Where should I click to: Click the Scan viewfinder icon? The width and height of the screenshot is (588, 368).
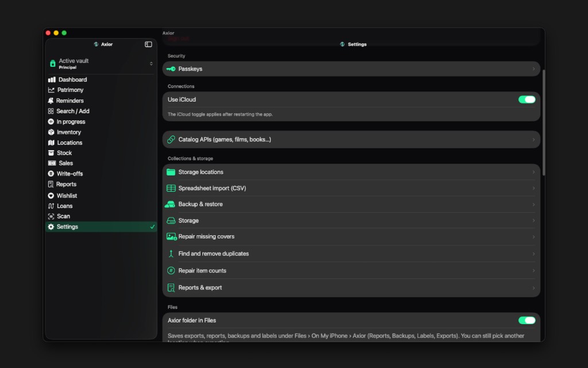(x=51, y=216)
